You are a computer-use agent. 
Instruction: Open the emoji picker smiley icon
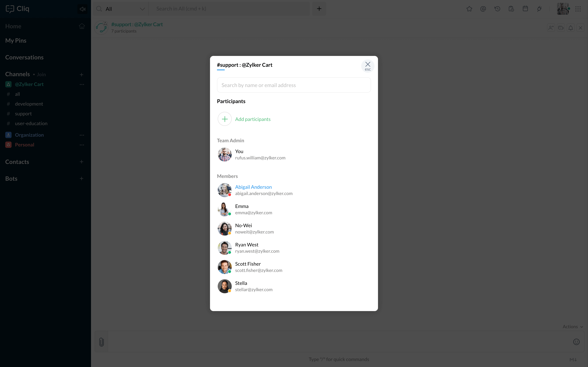pyautogui.click(x=576, y=342)
